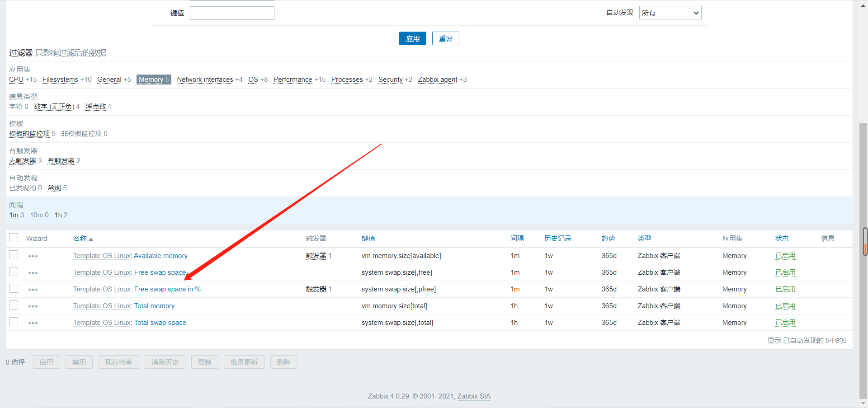The width and height of the screenshot is (868, 408).
Task: Filter by the CPU application
Action: [x=16, y=80]
